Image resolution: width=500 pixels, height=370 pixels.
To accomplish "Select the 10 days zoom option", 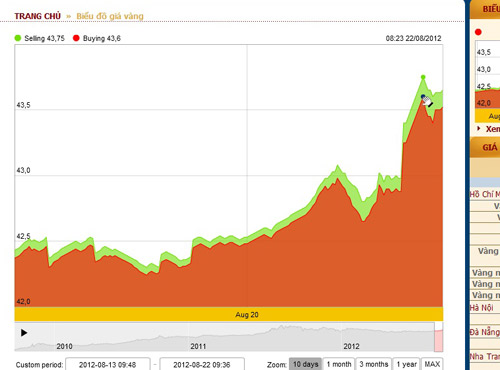I will click(x=305, y=364).
